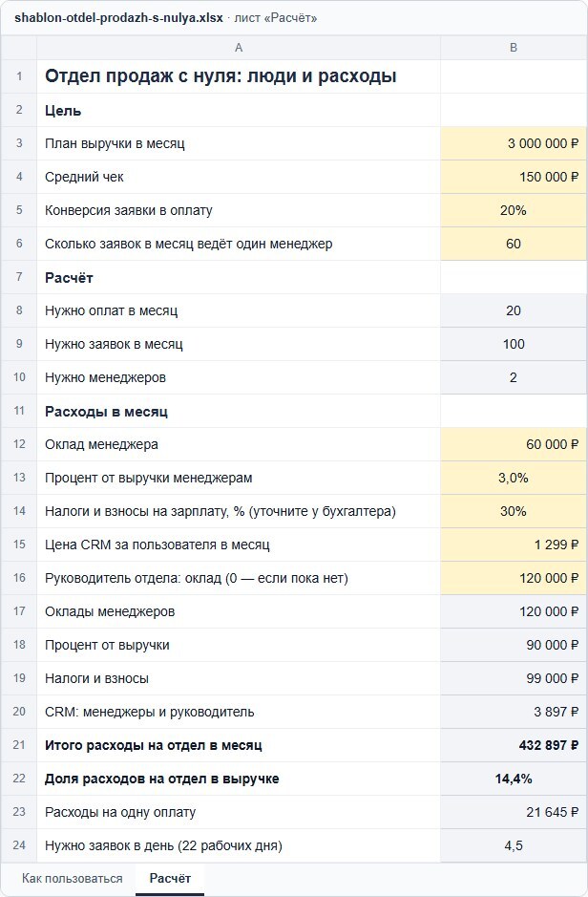Click the «Средний чек» label cell

coord(239,177)
